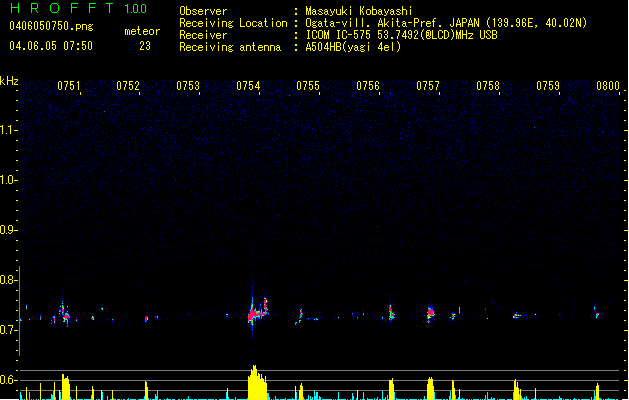Click the large meteor echo below 0754
Viewport: 629px width, 400px height.
[258, 311]
